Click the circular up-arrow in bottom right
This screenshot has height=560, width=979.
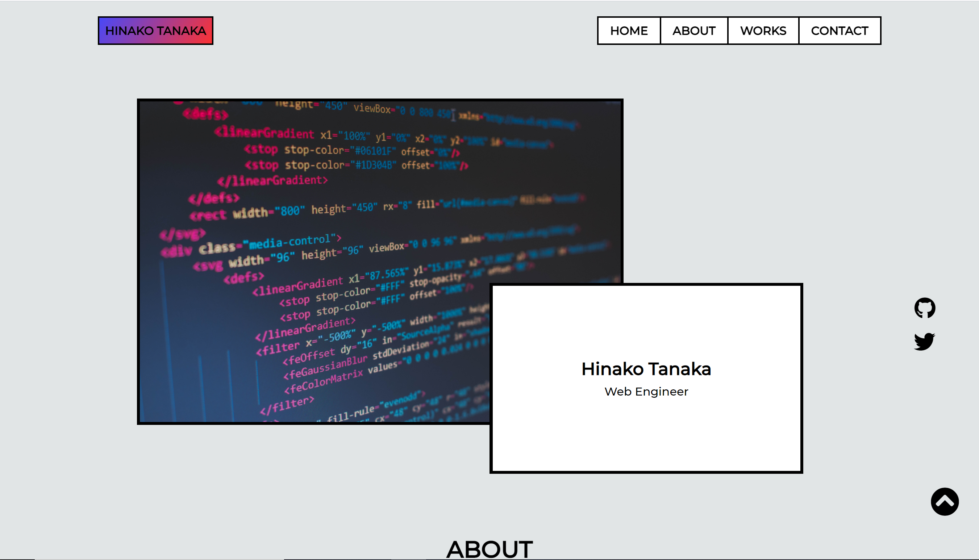pos(945,502)
